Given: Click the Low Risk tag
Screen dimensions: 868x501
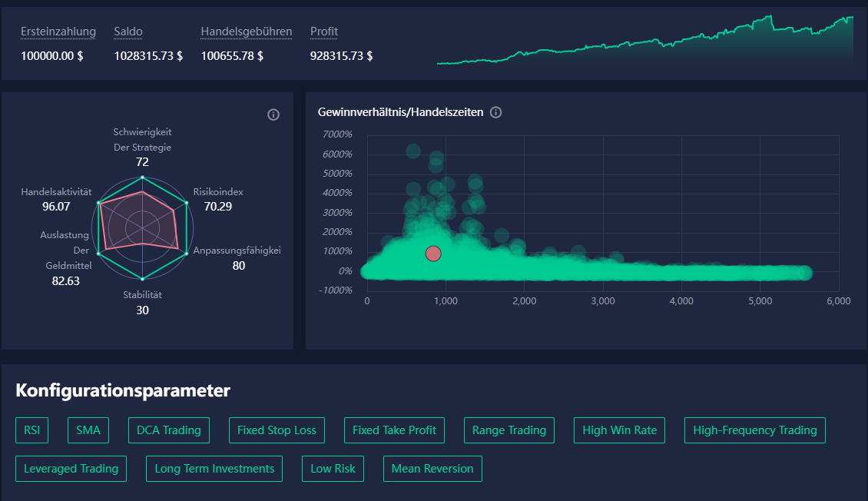Looking at the screenshot, I should (x=333, y=468).
